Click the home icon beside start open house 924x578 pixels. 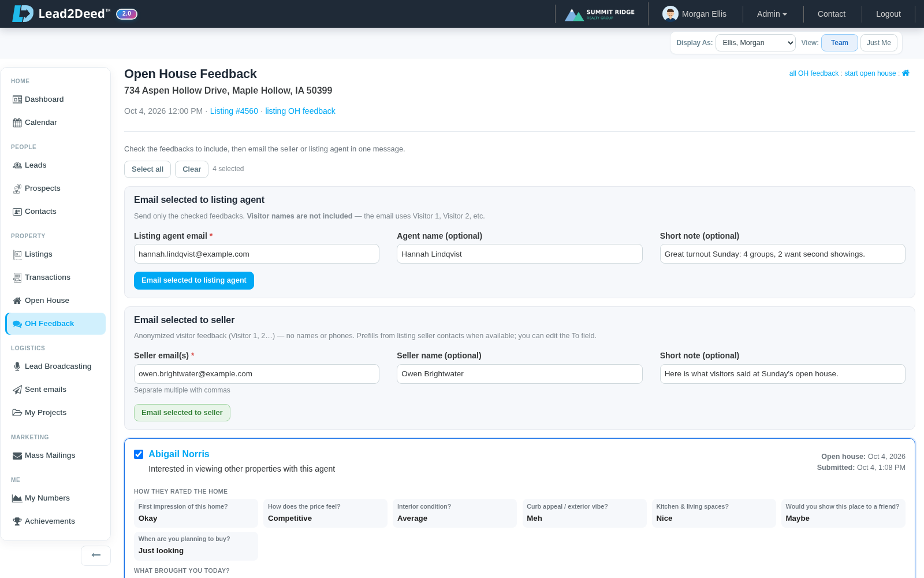click(x=906, y=73)
